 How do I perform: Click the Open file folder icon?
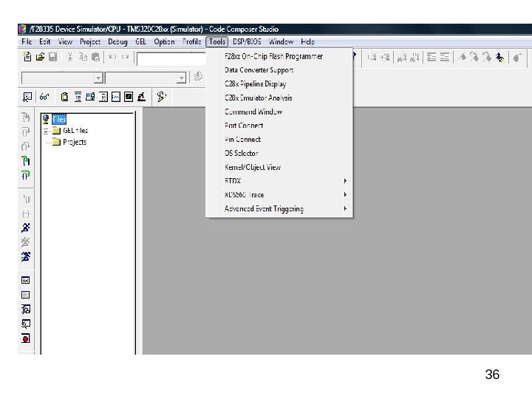click(40, 57)
